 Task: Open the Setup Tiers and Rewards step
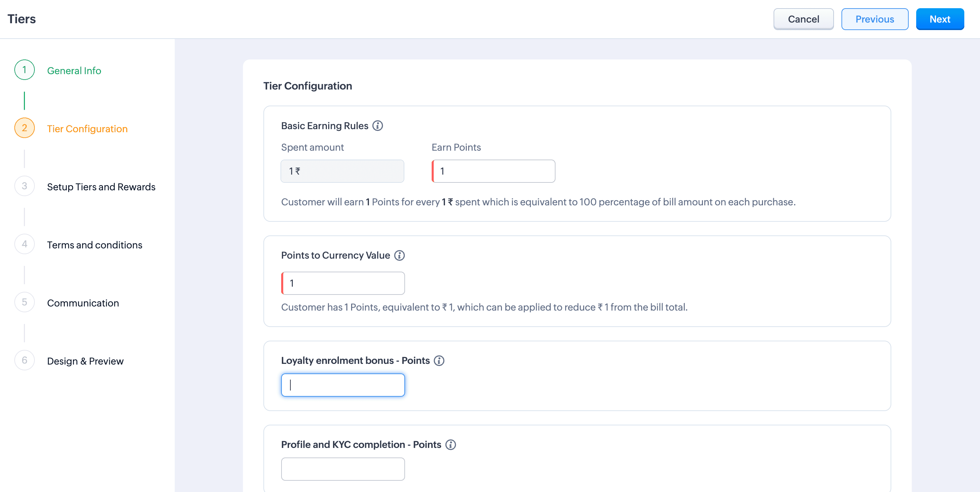click(101, 187)
